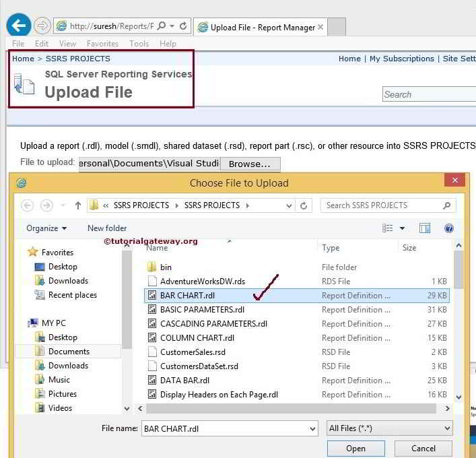476x458 pixels.
Task: Select Recent places under Favorites
Action: (73, 295)
